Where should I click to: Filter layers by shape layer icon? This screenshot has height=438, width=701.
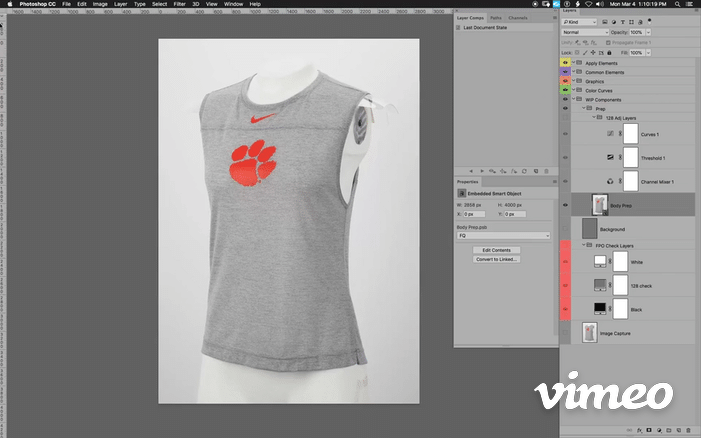(631, 22)
